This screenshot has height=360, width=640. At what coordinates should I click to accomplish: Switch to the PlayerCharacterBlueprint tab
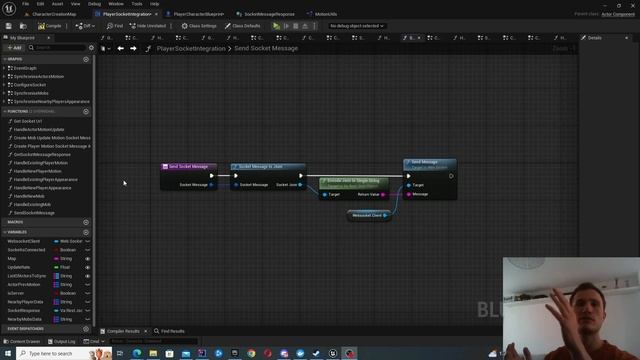[x=195, y=14]
